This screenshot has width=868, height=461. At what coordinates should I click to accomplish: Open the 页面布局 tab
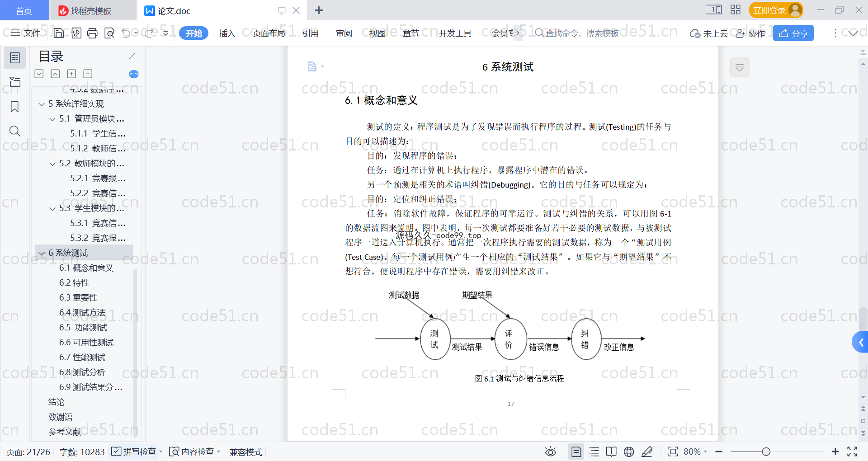pyautogui.click(x=269, y=33)
